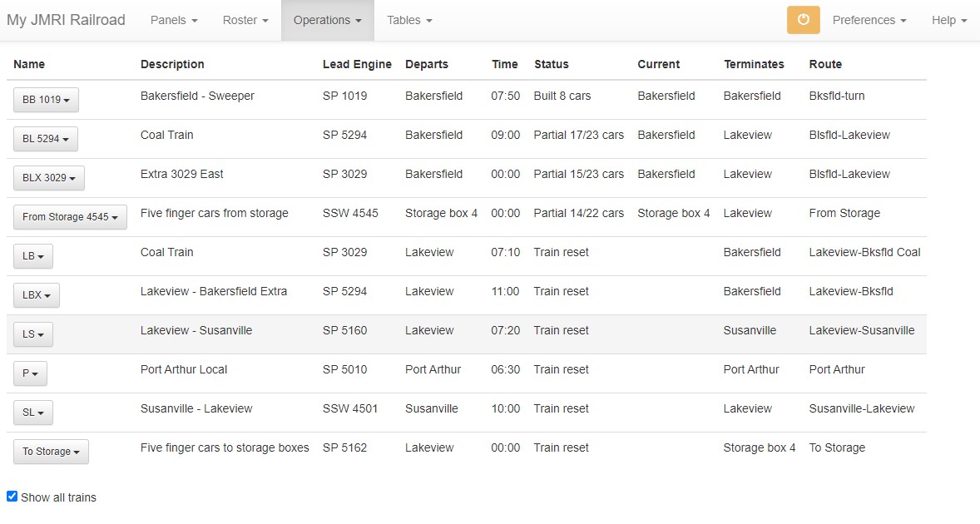Expand the To Storage train dropdown
The height and width of the screenshot is (524, 980).
pyautogui.click(x=51, y=452)
